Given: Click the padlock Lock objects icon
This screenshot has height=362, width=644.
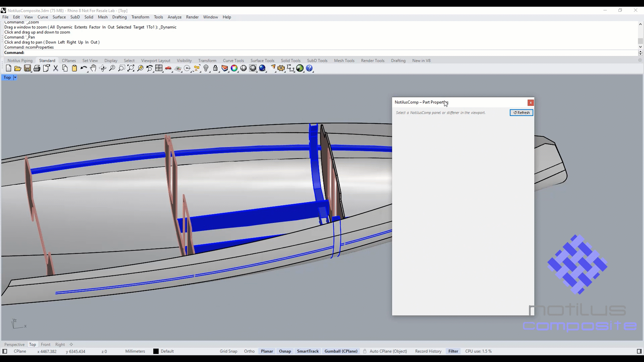Looking at the screenshot, I should pyautogui.click(x=215, y=68).
